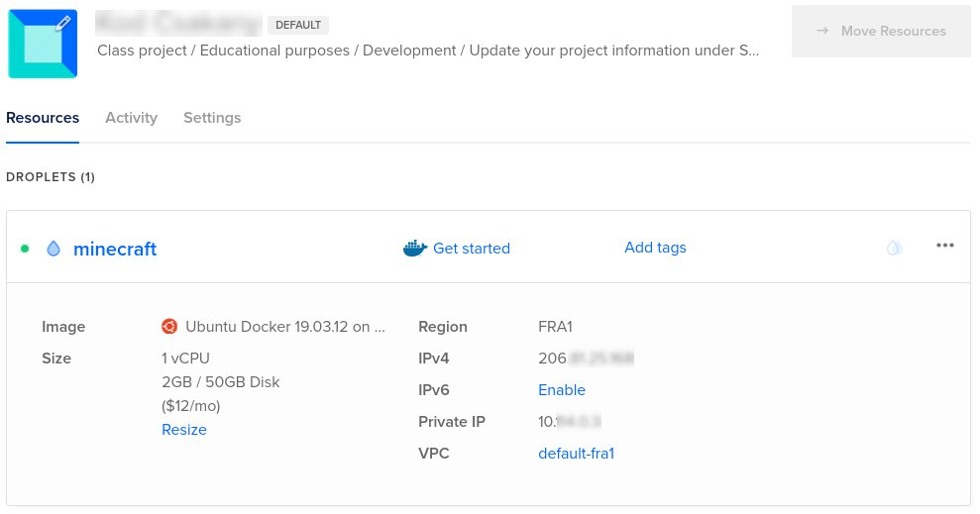Screen dimensions: 980x514
Task: Click the Move Resources button
Action: pyautogui.click(x=881, y=32)
